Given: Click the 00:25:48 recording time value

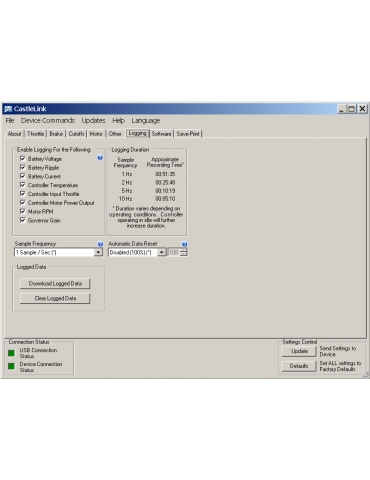Looking at the screenshot, I should point(165,182).
